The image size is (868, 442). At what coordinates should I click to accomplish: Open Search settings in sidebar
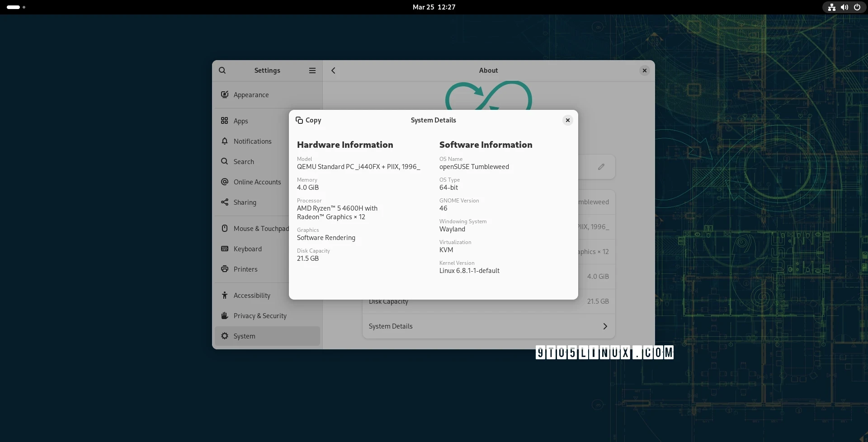pos(244,162)
